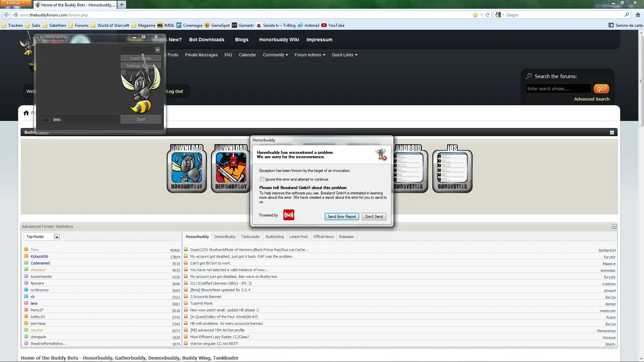The height and width of the screenshot is (362, 644).
Task: Switch to the TankLeader stats tab
Action: pos(250,237)
